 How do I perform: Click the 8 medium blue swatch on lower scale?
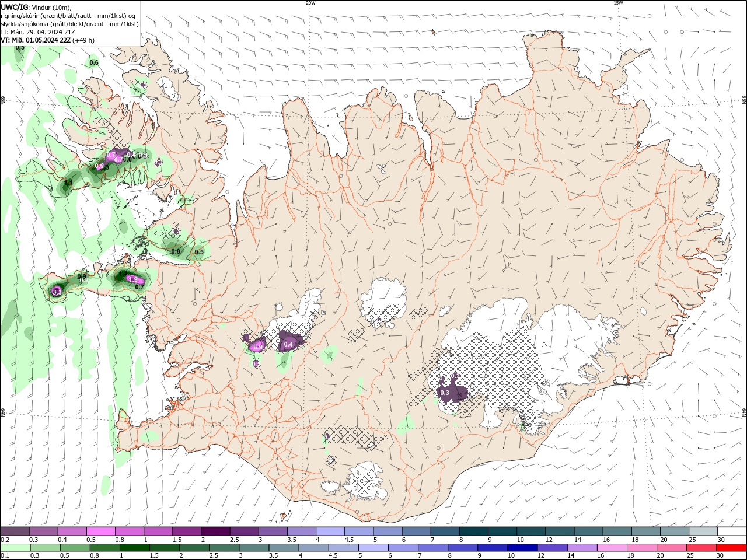(x=463, y=548)
